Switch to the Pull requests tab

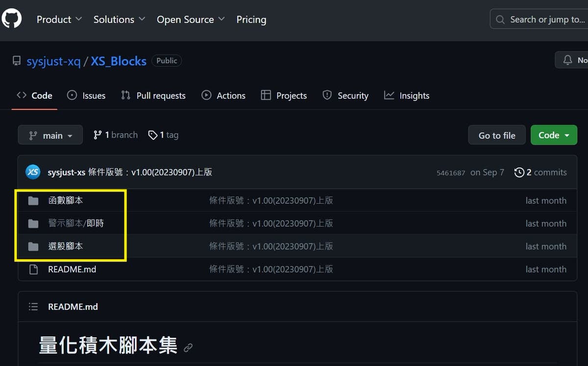click(153, 96)
